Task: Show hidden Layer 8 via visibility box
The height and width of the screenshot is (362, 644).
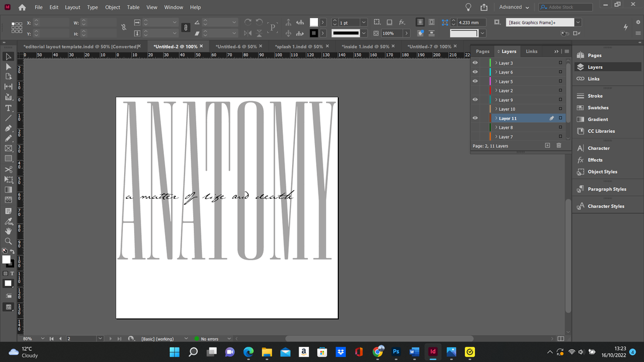Action: pos(475,127)
